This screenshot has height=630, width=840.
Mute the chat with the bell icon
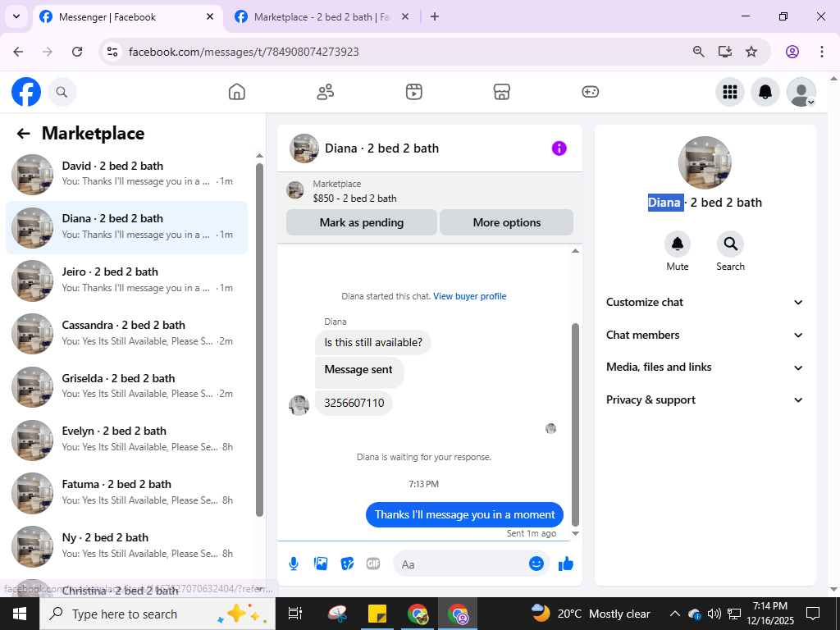coord(677,244)
